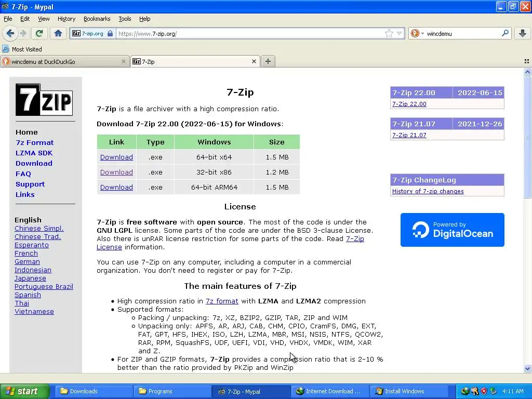Image resolution: width=532 pixels, height=399 pixels.
Task: Open the 7-Zip 21.07 news link
Action: point(409,135)
